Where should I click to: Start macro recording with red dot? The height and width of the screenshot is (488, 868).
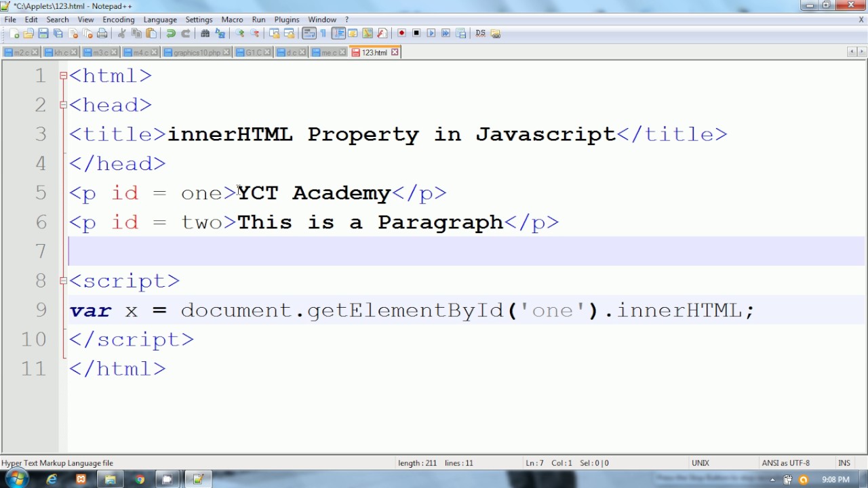(402, 33)
